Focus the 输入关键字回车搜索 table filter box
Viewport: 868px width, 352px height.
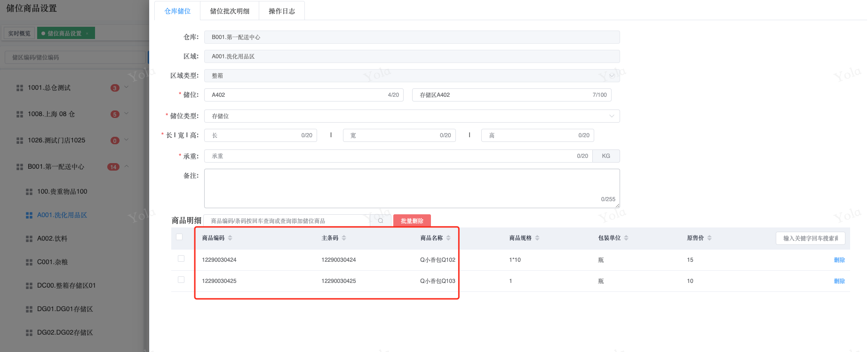click(x=810, y=238)
